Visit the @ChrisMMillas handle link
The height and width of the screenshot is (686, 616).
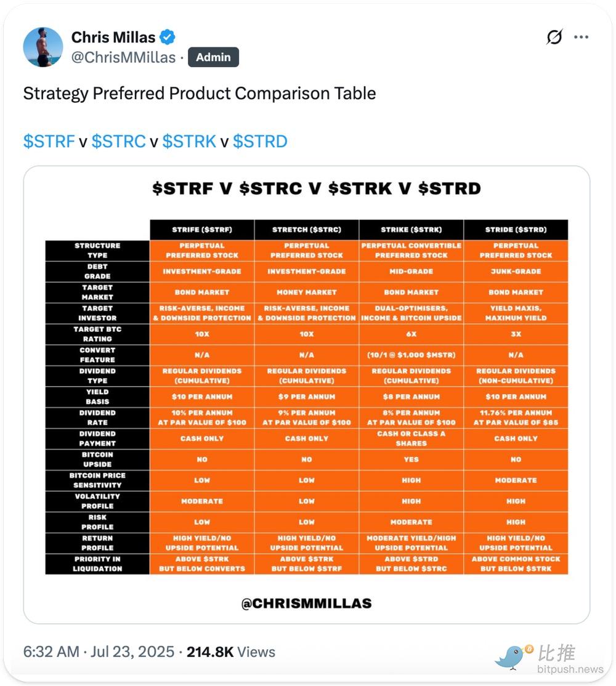tap(123, 57)
